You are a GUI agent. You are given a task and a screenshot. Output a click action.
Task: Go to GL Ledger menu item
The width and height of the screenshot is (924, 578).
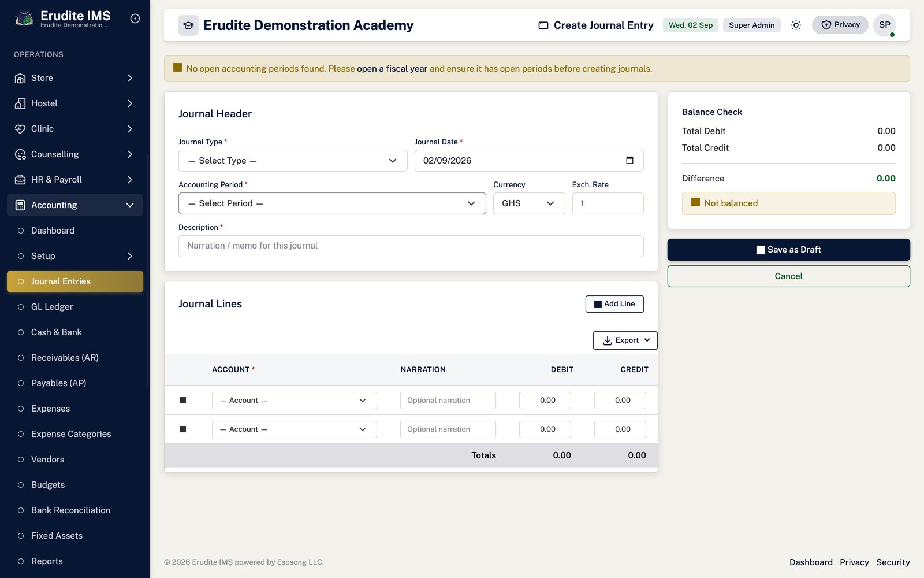coord(75,307)
